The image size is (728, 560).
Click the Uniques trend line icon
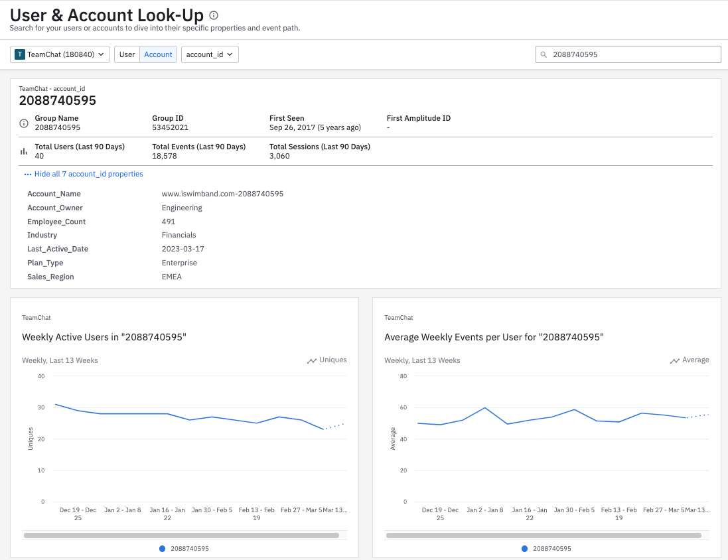[x=311, y=360]
